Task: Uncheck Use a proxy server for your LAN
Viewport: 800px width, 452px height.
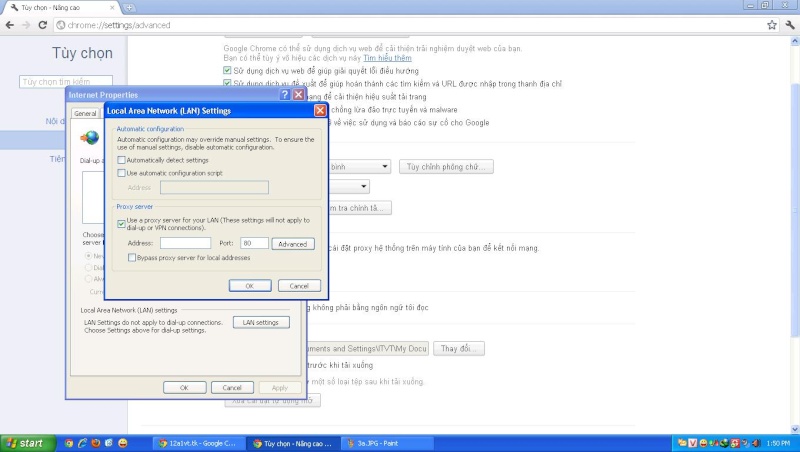Action: coord(121,223)
